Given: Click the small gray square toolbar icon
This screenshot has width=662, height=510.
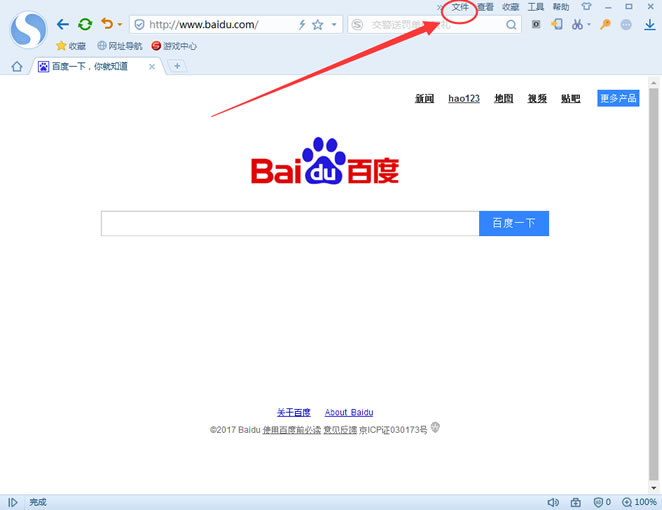Looking at the screenshot, I should 536,24.
